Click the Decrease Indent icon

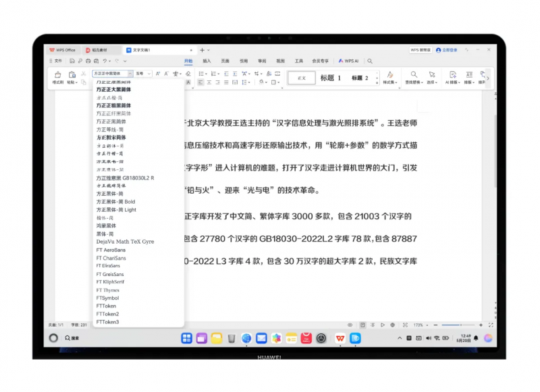(x=226, y=74)
